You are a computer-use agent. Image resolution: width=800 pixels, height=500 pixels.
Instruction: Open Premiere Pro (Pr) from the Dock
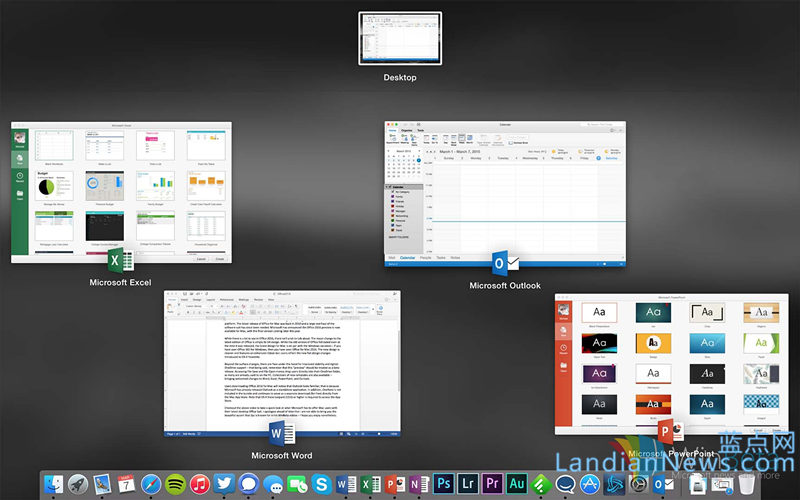492,483
